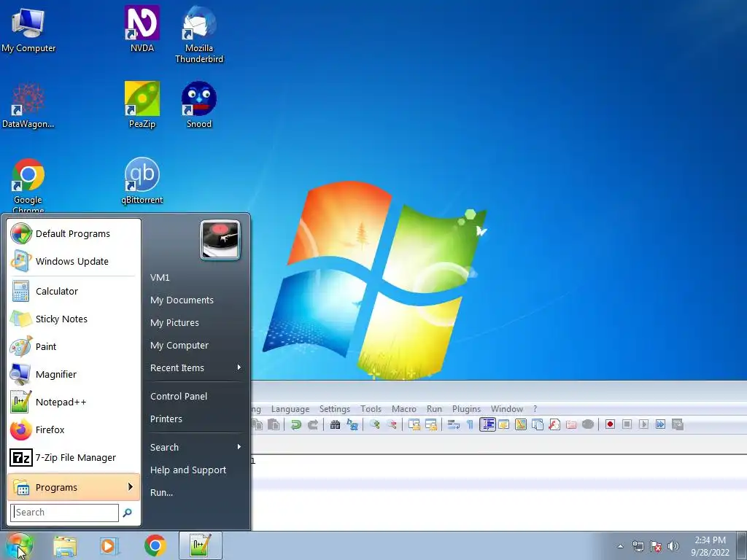Click the Start menu Search field
Viewport: 747px width, 560px height.
tap(64, 513)
